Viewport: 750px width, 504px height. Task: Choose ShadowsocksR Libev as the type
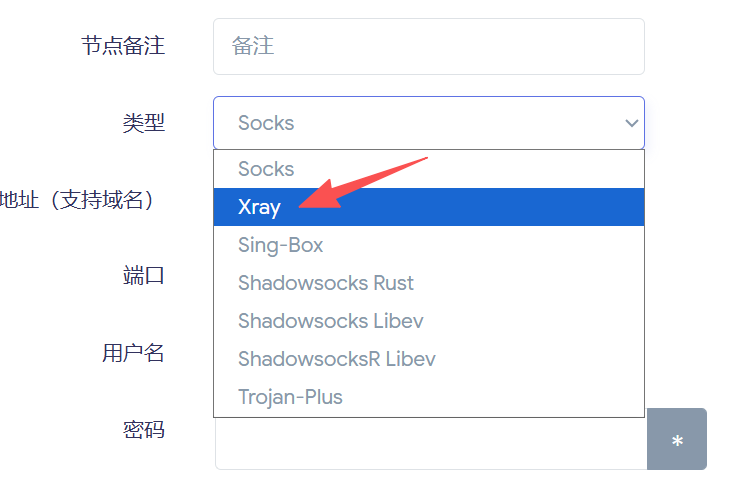(337, 359)
